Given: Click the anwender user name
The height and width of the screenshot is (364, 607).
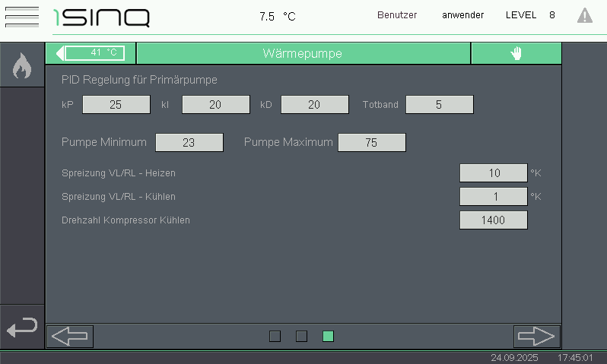Looking at the screenshot, I should click(x=462, y=15).
